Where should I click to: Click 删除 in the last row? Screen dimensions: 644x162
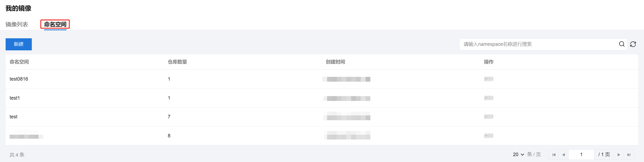[488, 136]
